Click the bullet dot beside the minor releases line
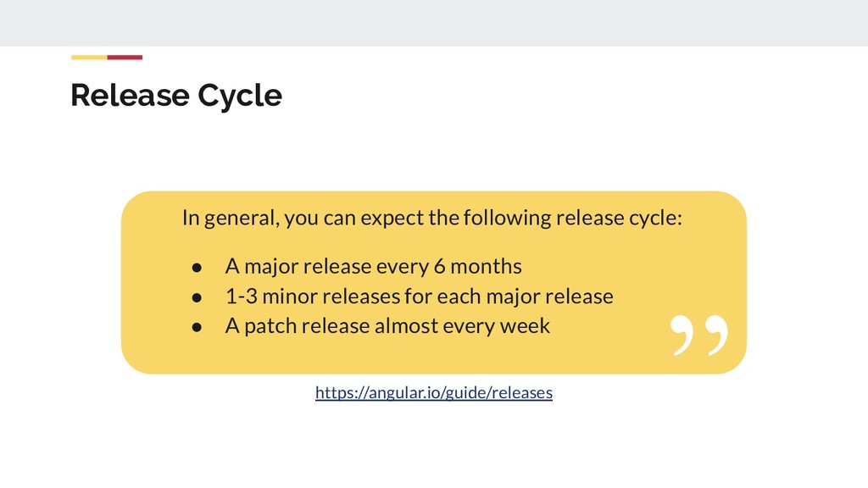Screen dimensions: 868x488 (197, 297)
